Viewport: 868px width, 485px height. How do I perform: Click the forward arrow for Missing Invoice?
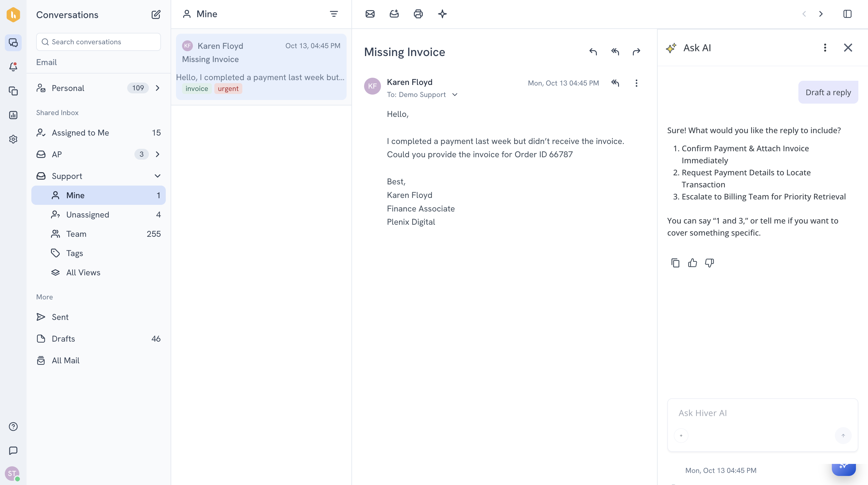click(636, 52)
